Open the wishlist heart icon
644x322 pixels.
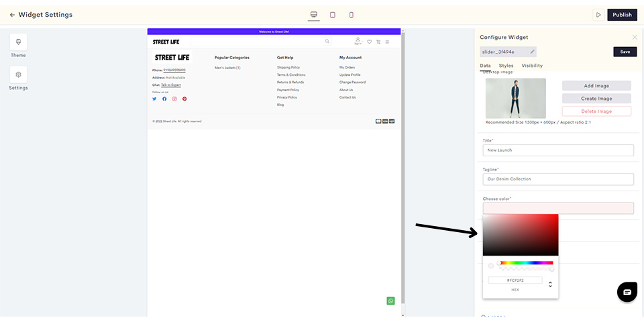pyautogui.click(x=369, y=42)
